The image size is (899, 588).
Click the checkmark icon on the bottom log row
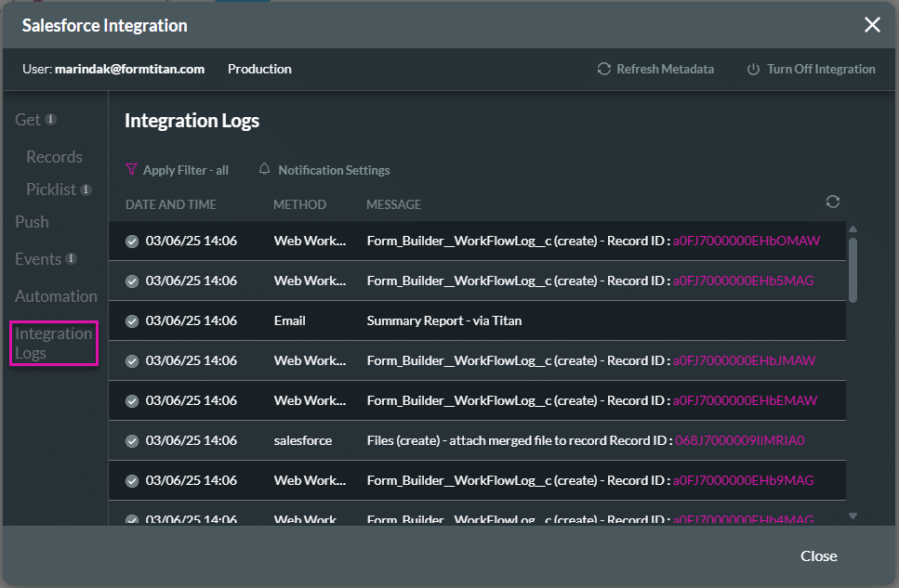[x=131, y=517]
